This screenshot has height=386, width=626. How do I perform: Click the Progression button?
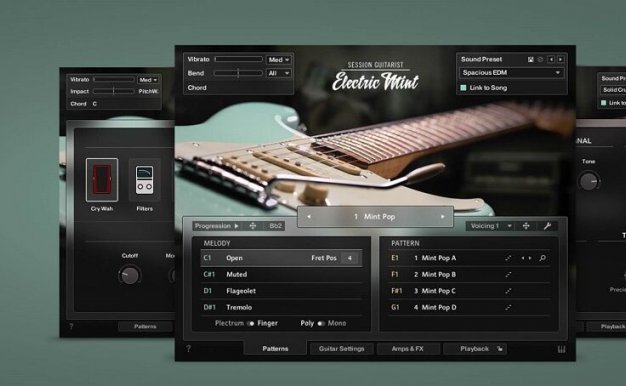[216, 226]
